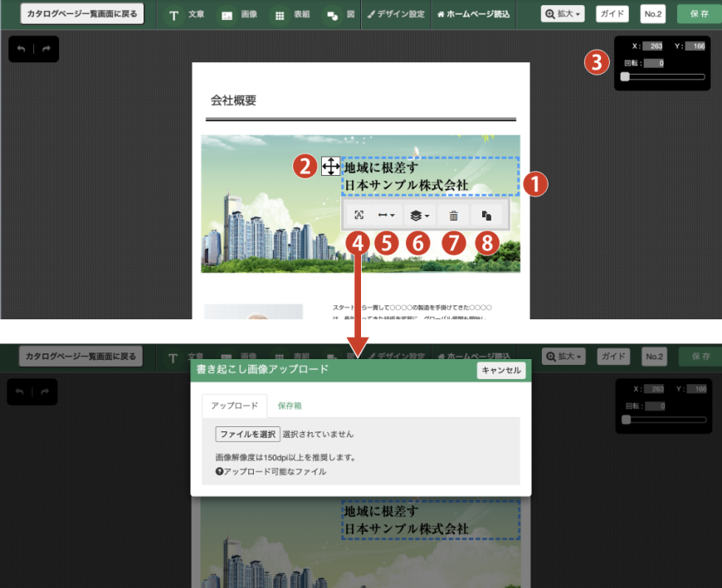Click the ファイルを選択 file chooser button
The height and width of the screenshot is (588, 722).
click(x=247, y=434)
